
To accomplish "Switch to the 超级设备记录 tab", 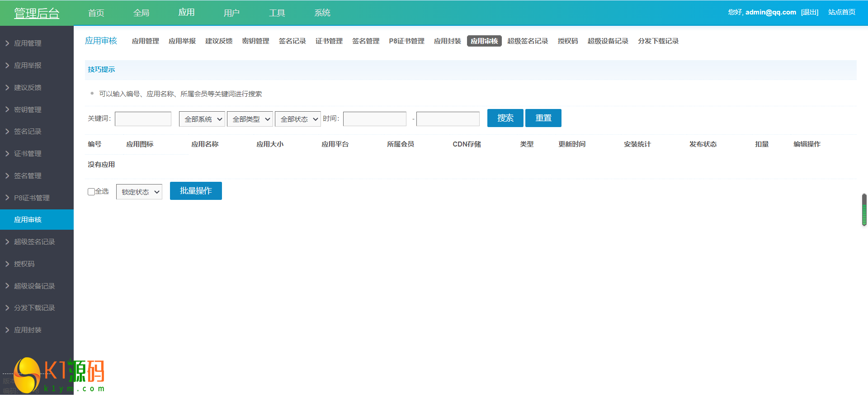I will coord(608,41).
